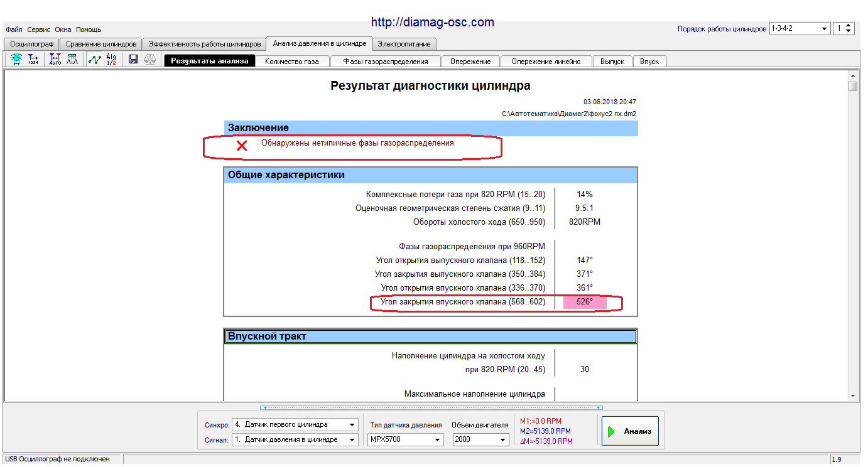
Task: Open the Эффективность работы цилиндров tab
Action: [x=204, y=44]
